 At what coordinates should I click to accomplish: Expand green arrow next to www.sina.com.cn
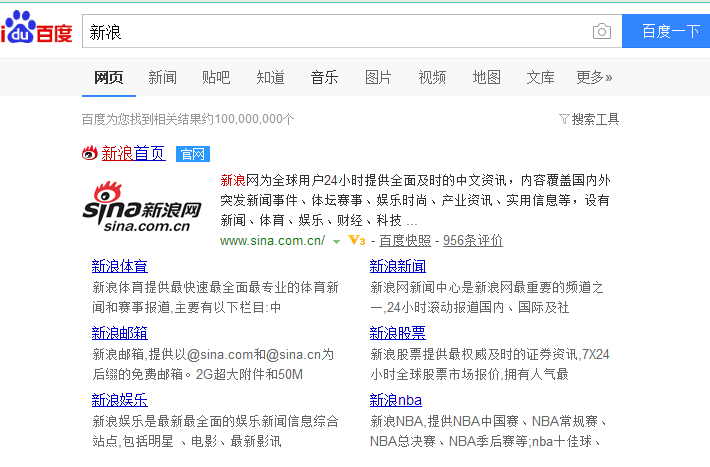pos(336,241)
